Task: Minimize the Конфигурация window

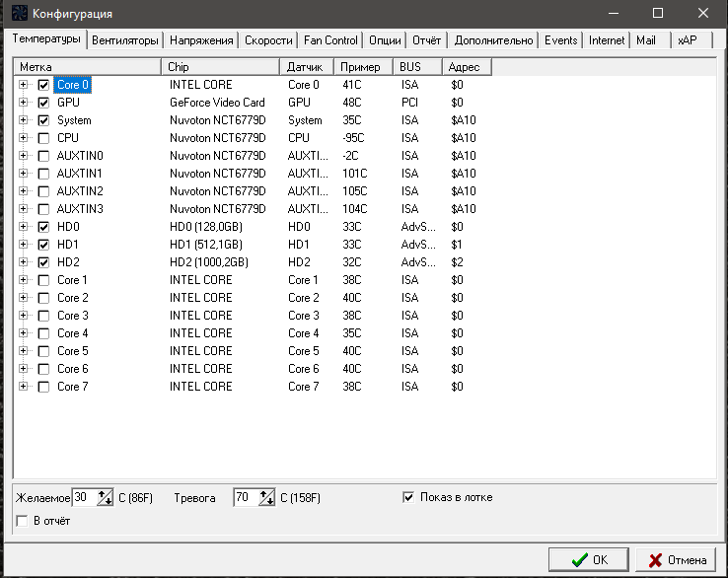Action: click(x=614, y=13)
